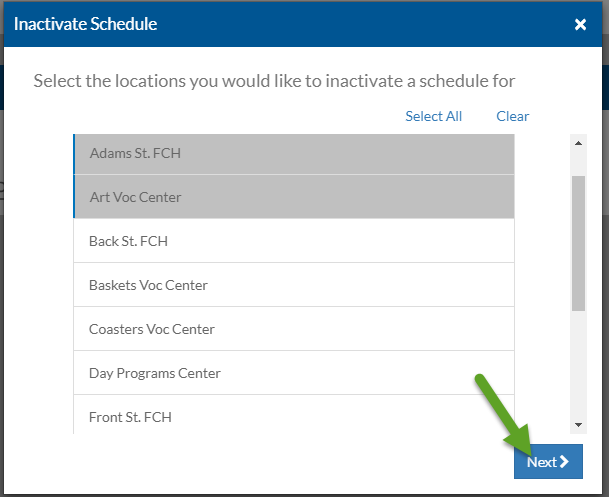Deselect the Adams St. FCH location

tap(294, 153)
